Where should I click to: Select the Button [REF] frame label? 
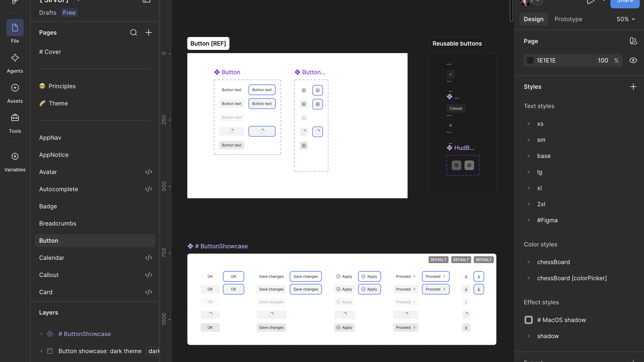208,43
